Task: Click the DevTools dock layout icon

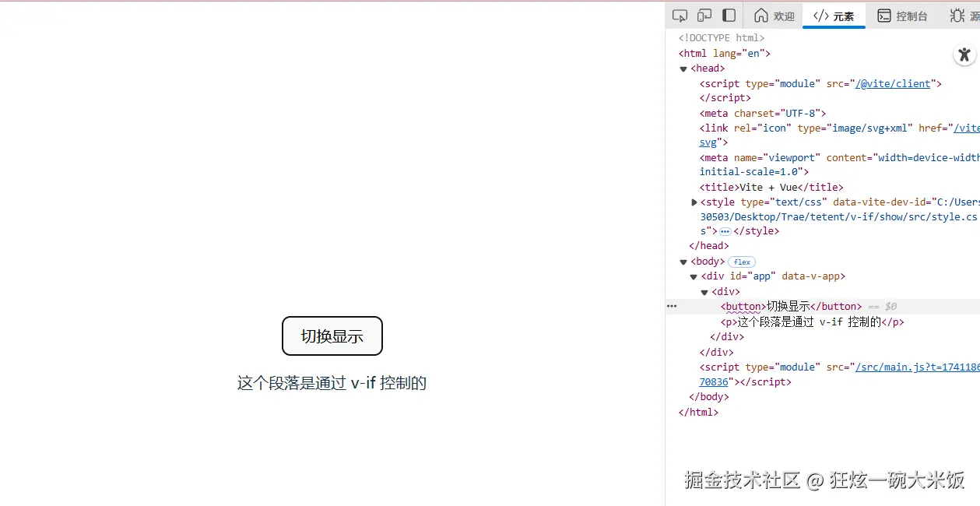Action: tap(729, 15)
